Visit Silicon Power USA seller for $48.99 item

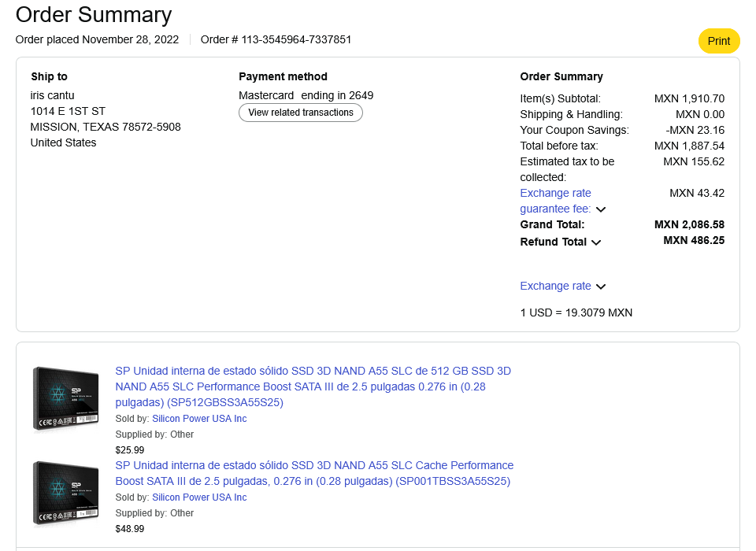199,497
